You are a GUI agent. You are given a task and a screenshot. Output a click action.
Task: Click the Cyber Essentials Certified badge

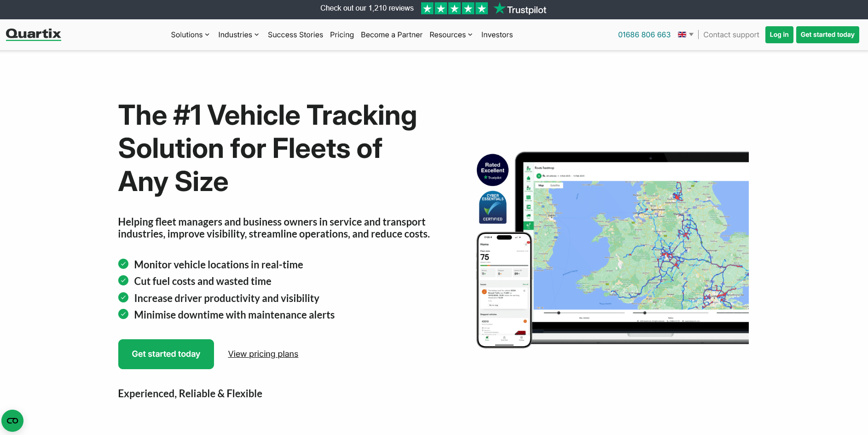[492, 207]
